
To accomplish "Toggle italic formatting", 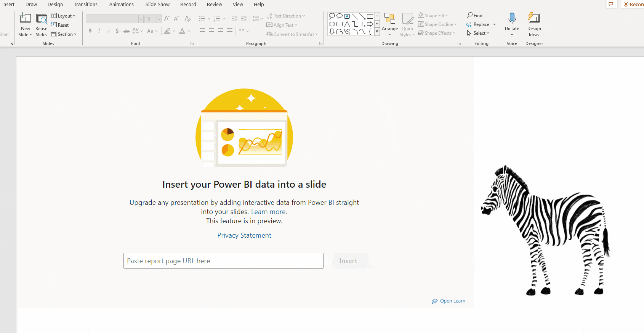I will coord(99,31).
